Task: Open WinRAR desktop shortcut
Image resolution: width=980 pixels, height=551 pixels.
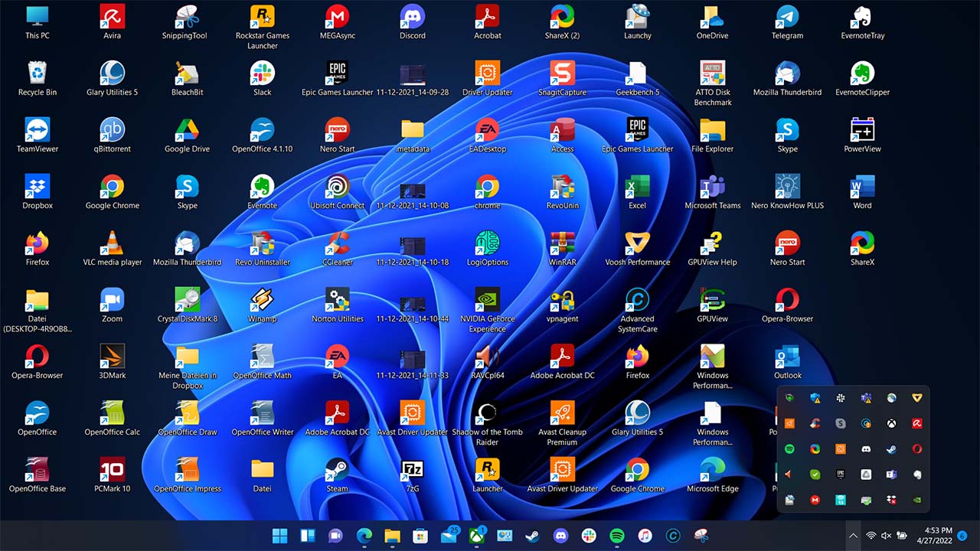Action: [563, 244]
